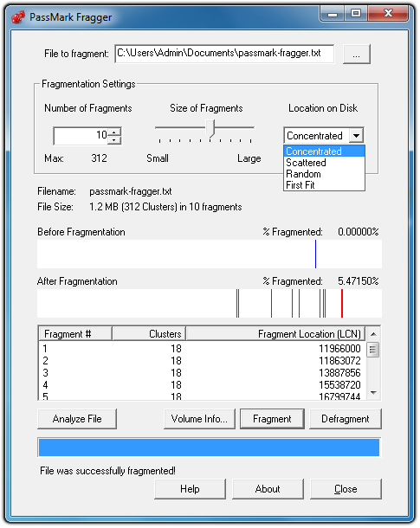Click the fragment list scroll up arrow
The width and height of the screenshot is (420, 528).
[x=373, y=334]
